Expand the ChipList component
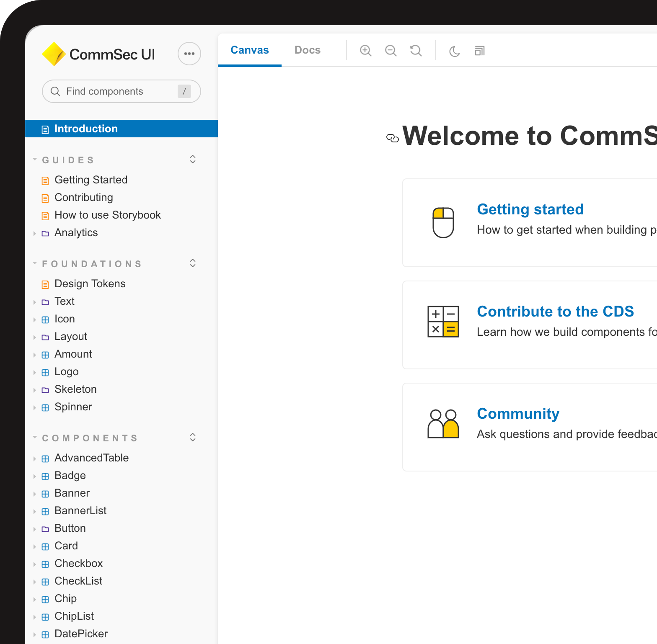 [x=74, y=616]
